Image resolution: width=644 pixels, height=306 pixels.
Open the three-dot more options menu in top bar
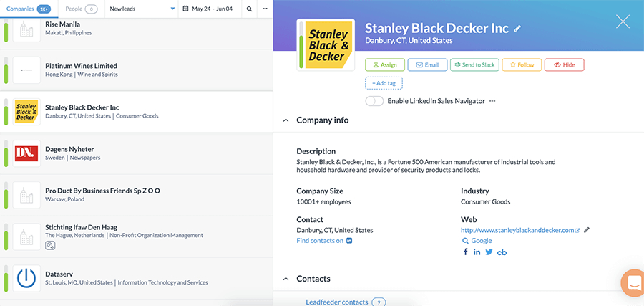265,9
